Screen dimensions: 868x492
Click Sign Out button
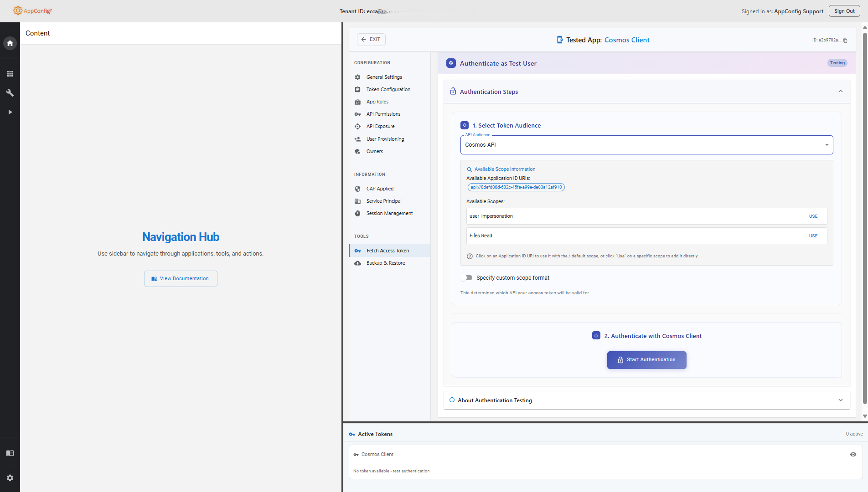[844, 11]
